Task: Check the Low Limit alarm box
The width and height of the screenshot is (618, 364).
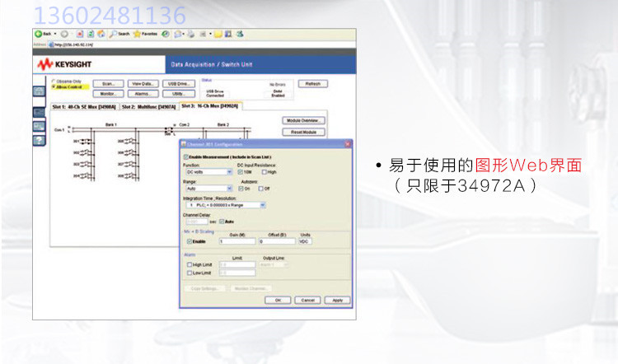Action: click(x=190, y=273)
